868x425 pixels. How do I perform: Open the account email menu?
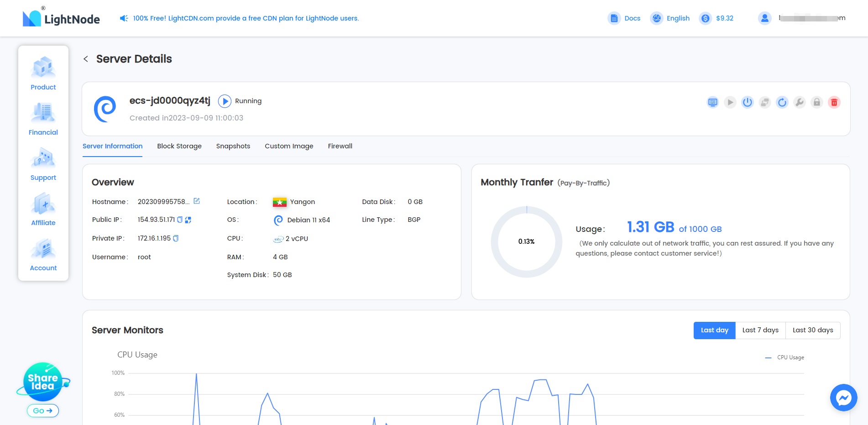tap(812, 18)
